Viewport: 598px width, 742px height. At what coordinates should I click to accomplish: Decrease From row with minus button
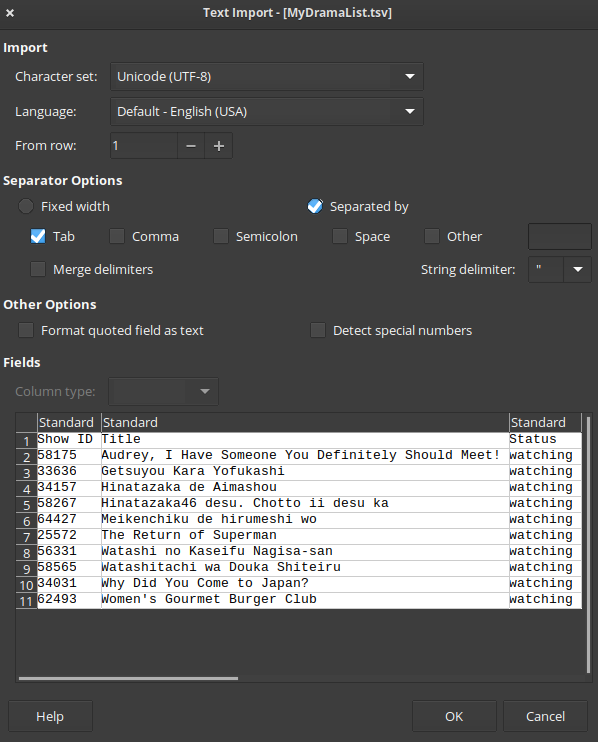point(191,146)
